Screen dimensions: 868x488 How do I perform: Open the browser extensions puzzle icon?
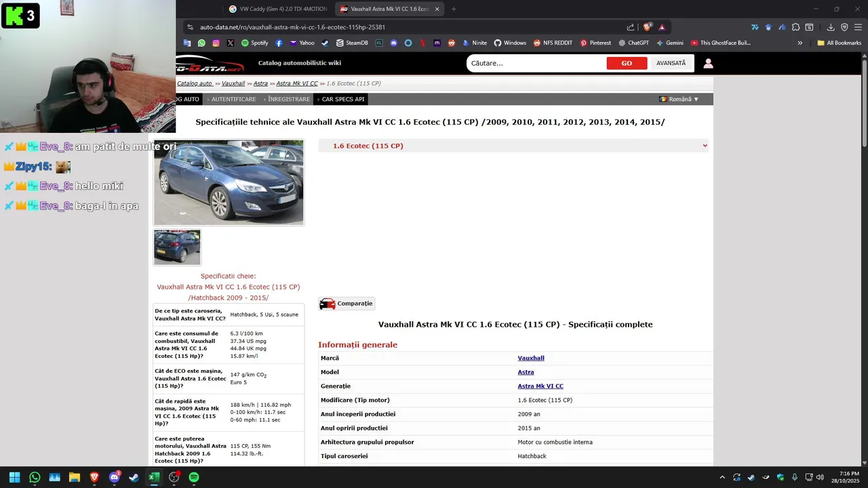795,27
